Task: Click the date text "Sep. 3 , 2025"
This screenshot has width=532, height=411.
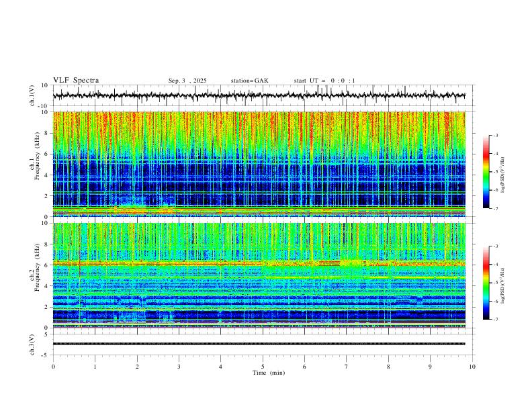Action: (187, 81)
